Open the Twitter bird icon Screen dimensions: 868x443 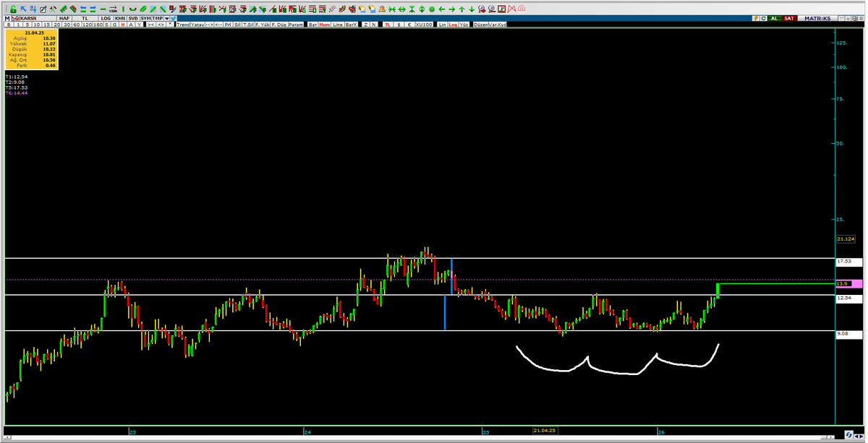coord(174,18)
